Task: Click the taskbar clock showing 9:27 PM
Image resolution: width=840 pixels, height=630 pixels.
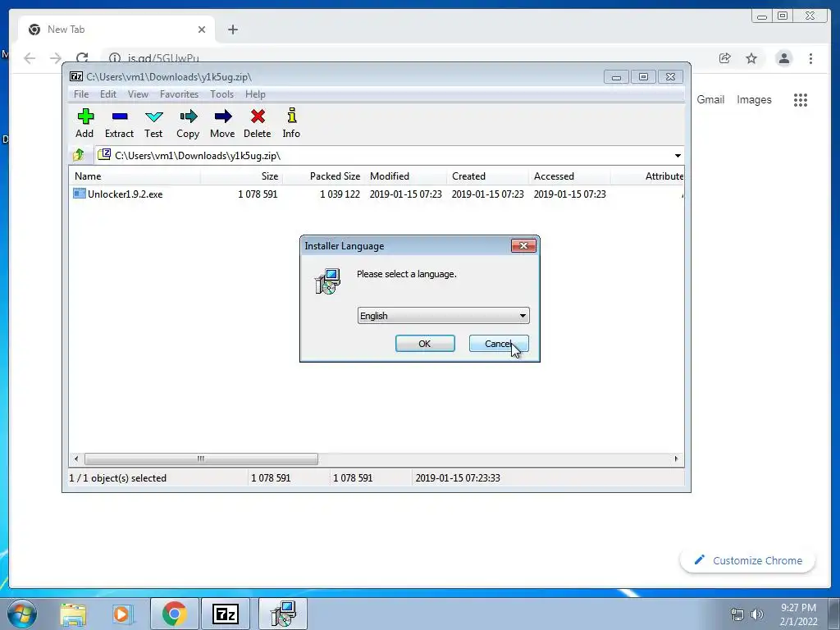Action: point(798,614)
